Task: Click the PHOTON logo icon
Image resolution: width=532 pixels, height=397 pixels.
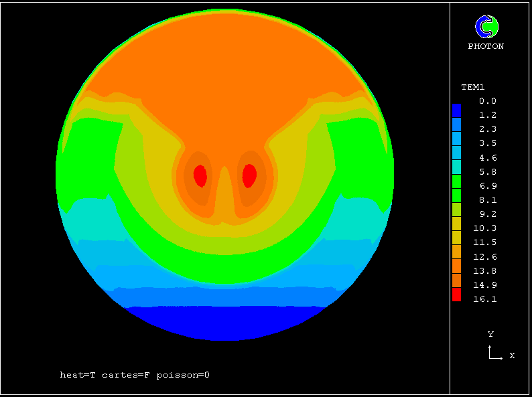Action: (486, 27)
